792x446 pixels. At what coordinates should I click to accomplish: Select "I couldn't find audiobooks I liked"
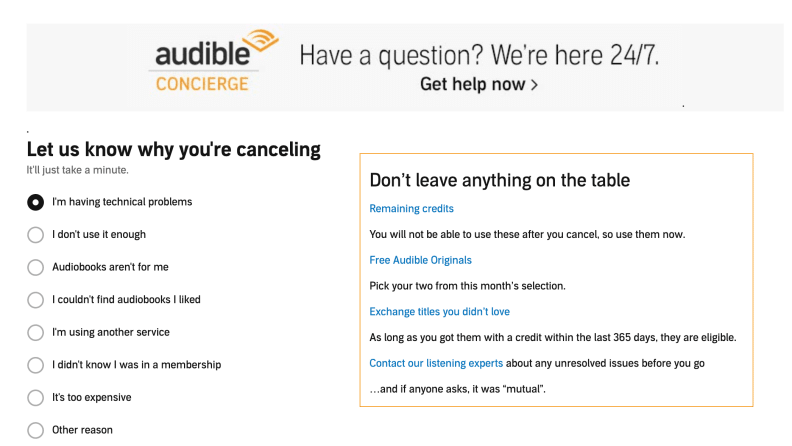pyautogui.click(x=35, y=300)
